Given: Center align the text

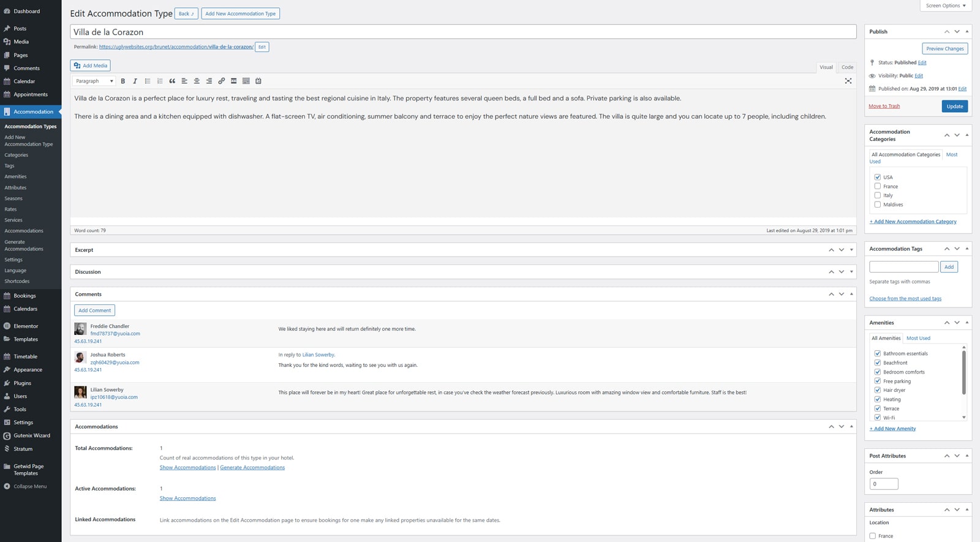Looking at the screenshot, I should [197, 81].
